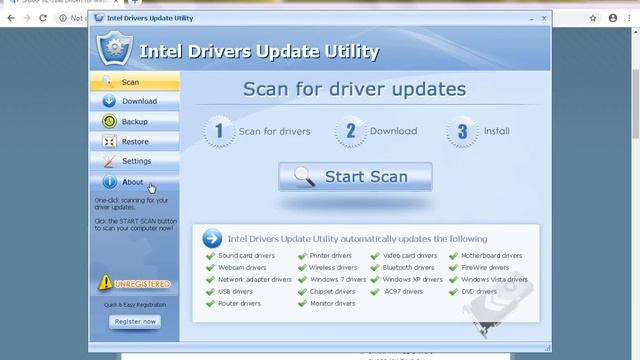
Task: Click the Windows XP drivers text
Action: 413,280
